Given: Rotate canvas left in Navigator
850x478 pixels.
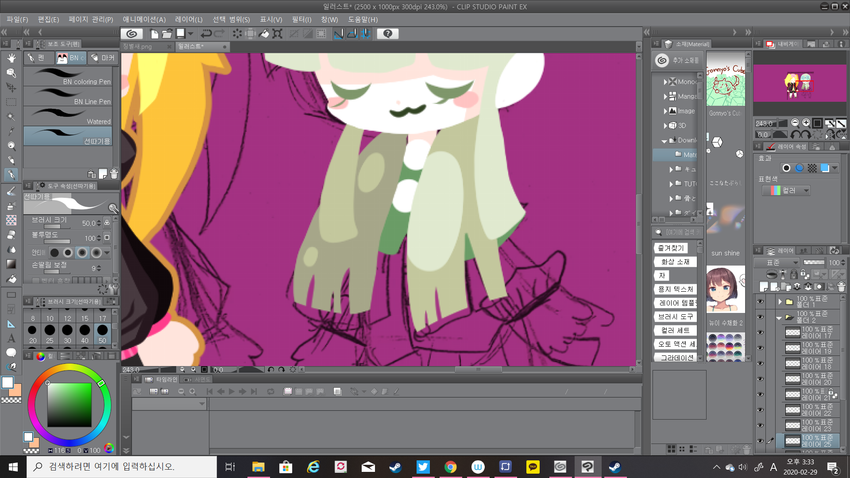Looking at the screenshot, I should pos(795,134).
